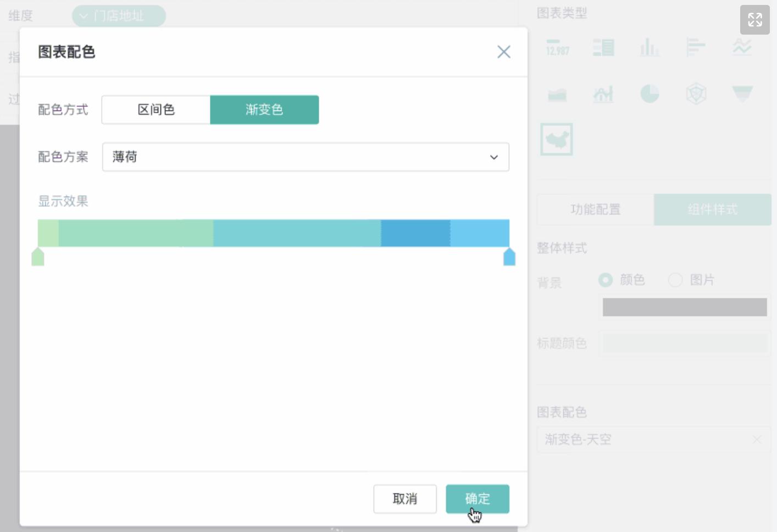Choose the table chart icon

coord(603,48)
